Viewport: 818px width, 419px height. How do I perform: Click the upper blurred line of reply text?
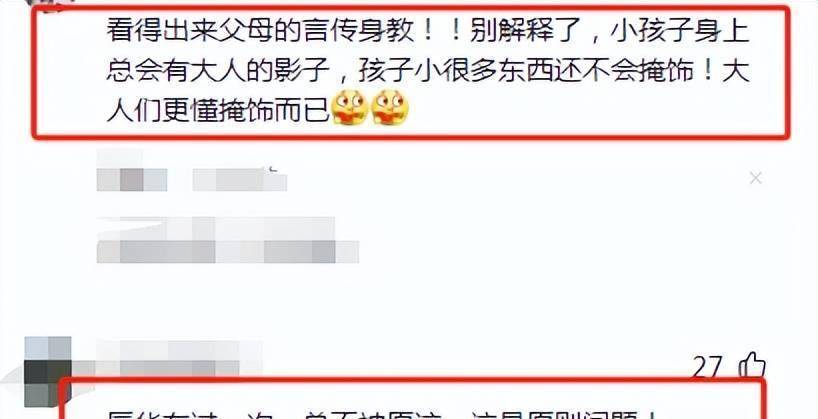coord(216,228)
